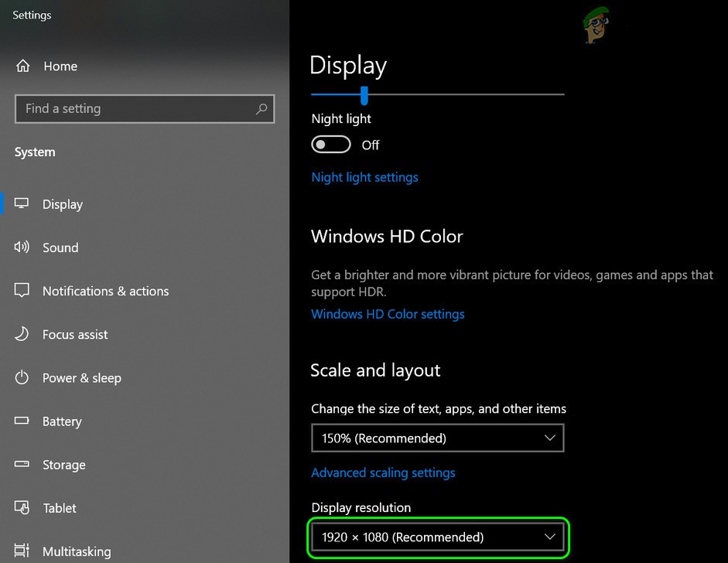The image size is (728, 563).
Task: Go to the Settings Home page
Action: point(60,67)
